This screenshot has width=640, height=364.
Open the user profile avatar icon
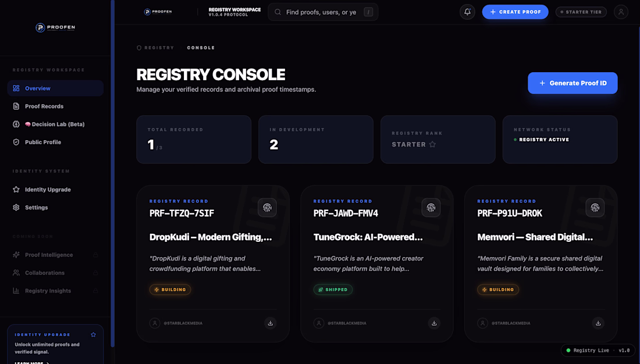click(x=621, y=12)
